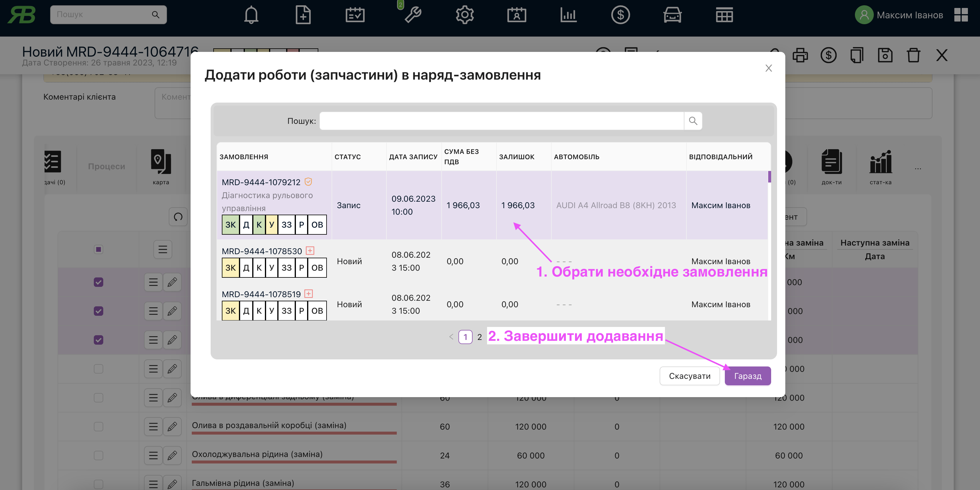Click the Скасувати button
The width and height of the screenshot is (980, 490).
689,376
